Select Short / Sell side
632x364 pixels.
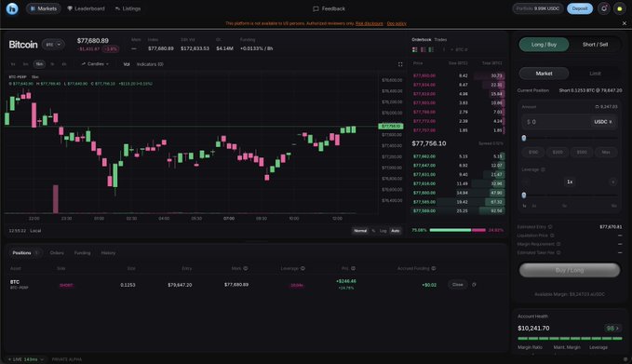coord(595,45)
